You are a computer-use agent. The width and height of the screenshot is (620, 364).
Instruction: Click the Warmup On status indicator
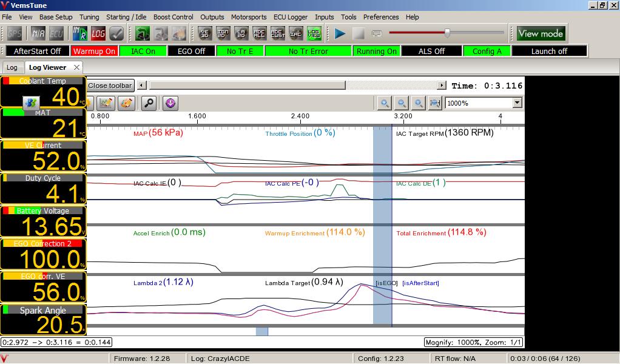94,51
